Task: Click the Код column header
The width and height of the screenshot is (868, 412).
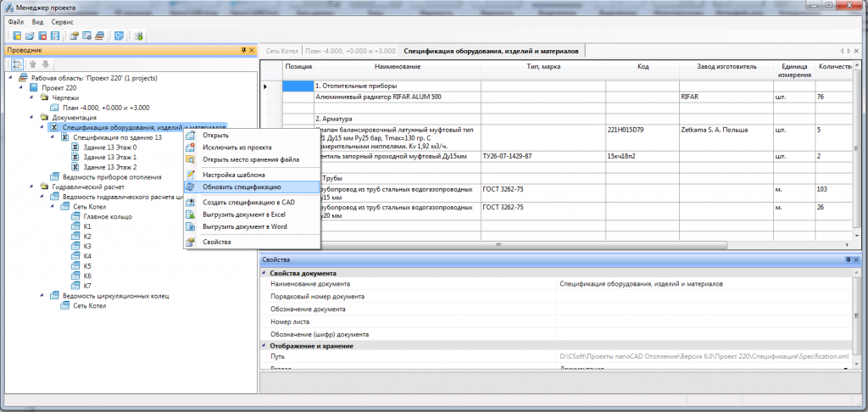Action: coord(643,70)
